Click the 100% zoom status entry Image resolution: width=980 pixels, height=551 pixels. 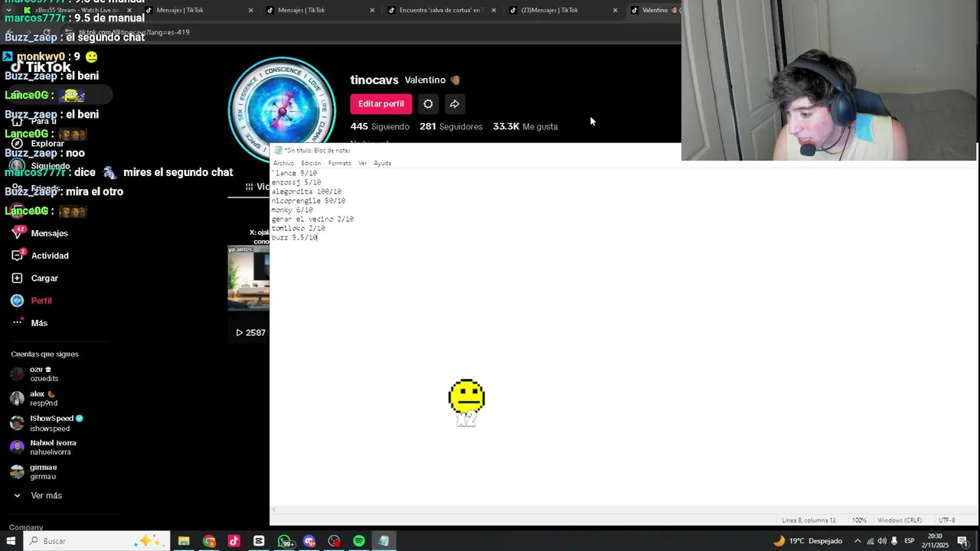tap(859, 520)
